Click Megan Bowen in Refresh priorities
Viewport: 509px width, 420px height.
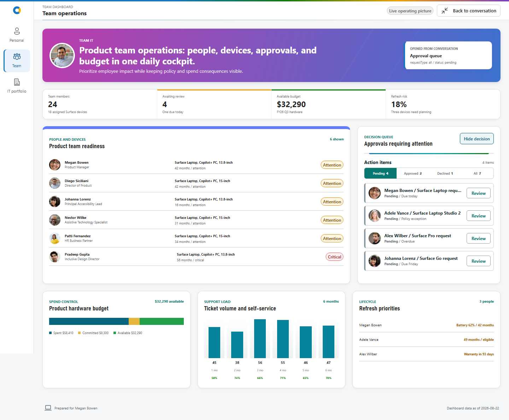[370, 325]
